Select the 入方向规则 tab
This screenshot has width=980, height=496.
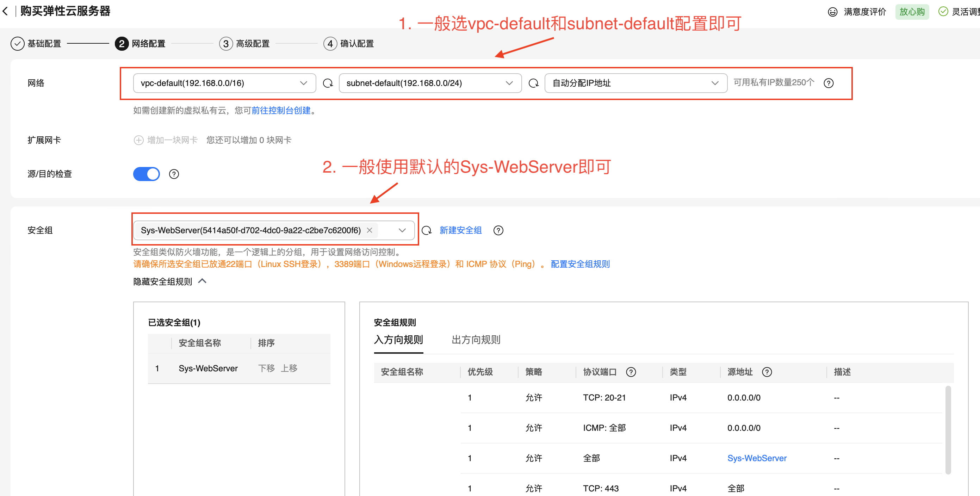[x=398, y=340]
